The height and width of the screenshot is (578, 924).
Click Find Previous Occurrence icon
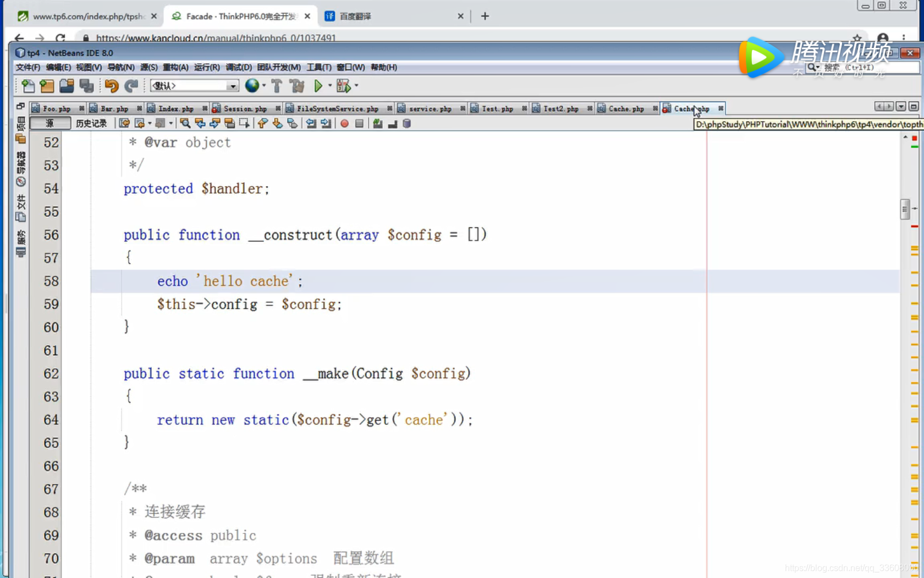(200, 123)
